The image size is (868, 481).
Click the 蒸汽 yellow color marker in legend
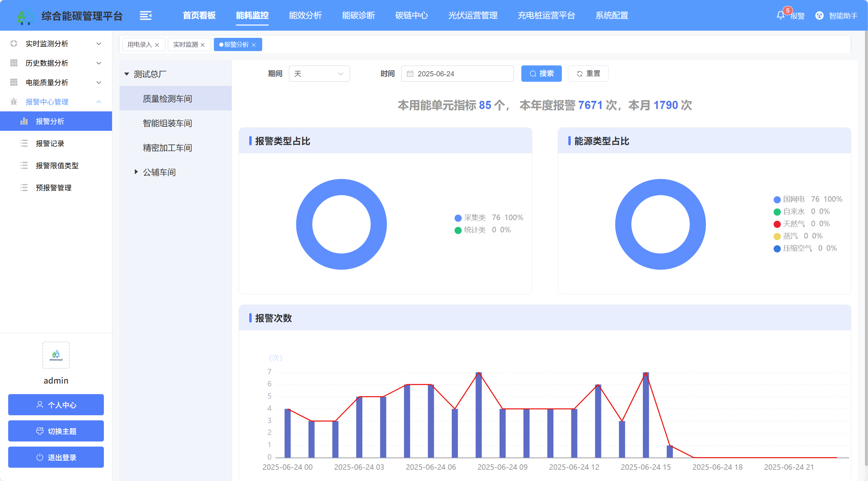pos(777,236)
